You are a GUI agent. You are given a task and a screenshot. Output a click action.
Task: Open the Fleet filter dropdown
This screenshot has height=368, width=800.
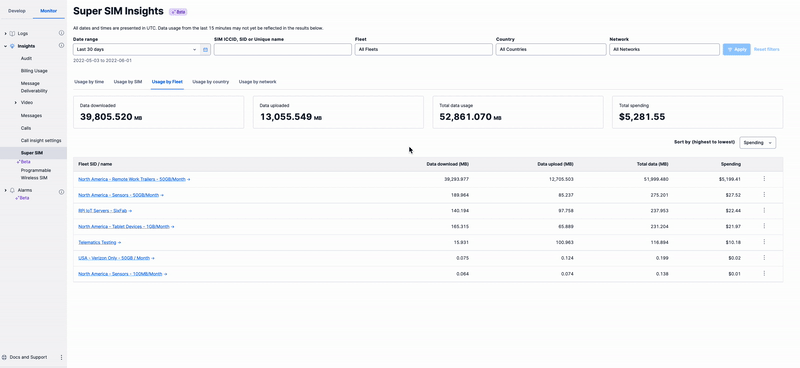tap(423, 50)
